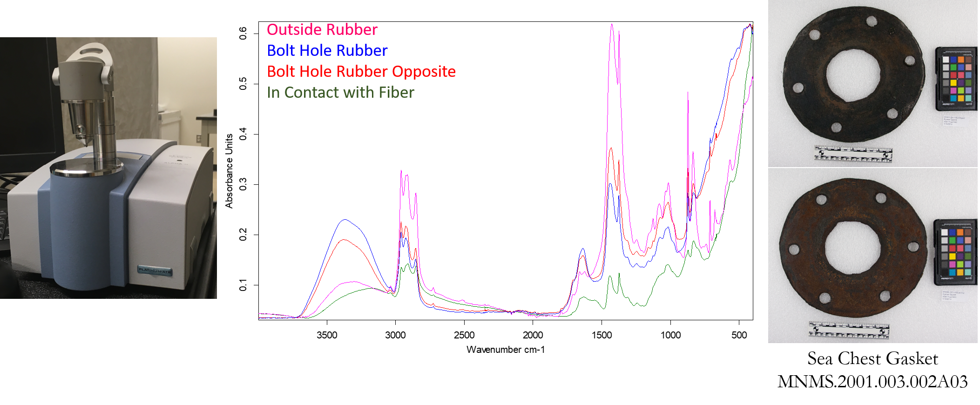
Task: Click the "Wavenumber cm-1" x-axis title
Action: point(506,350)
